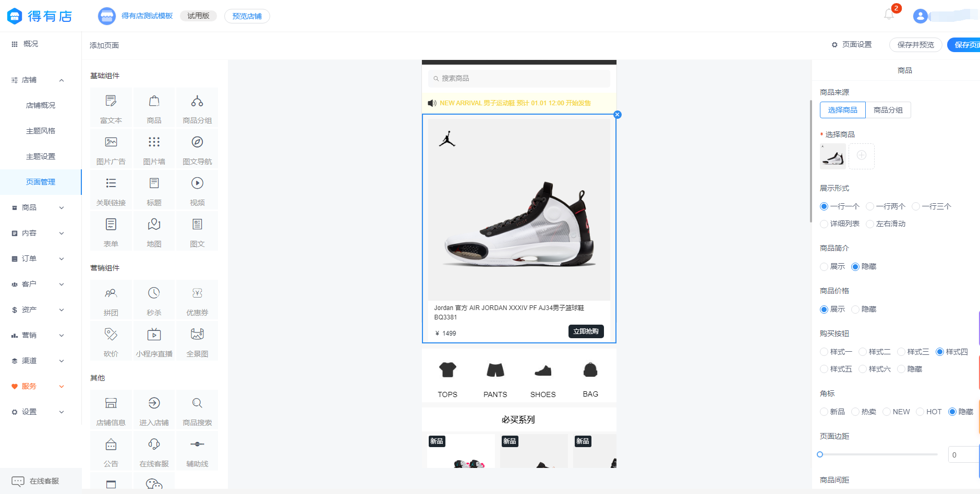Add the 进入店铺 enter shop component
Image resolution: width=980 pixels, height=494 pixels.
154,410
